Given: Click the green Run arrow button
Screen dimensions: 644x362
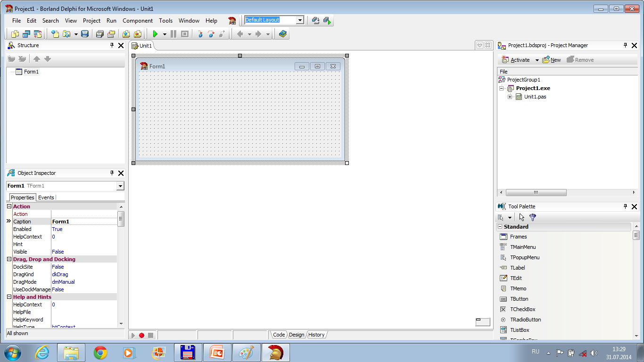Looking at the screenshot, I should [155, 34].
